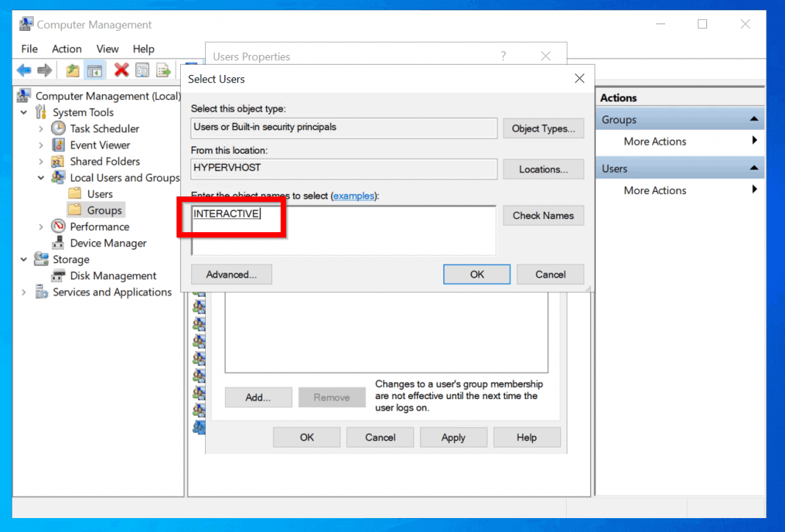Click the Object Types button
Viewport: 785px width, 532px height.
click(x=543, y=128)
